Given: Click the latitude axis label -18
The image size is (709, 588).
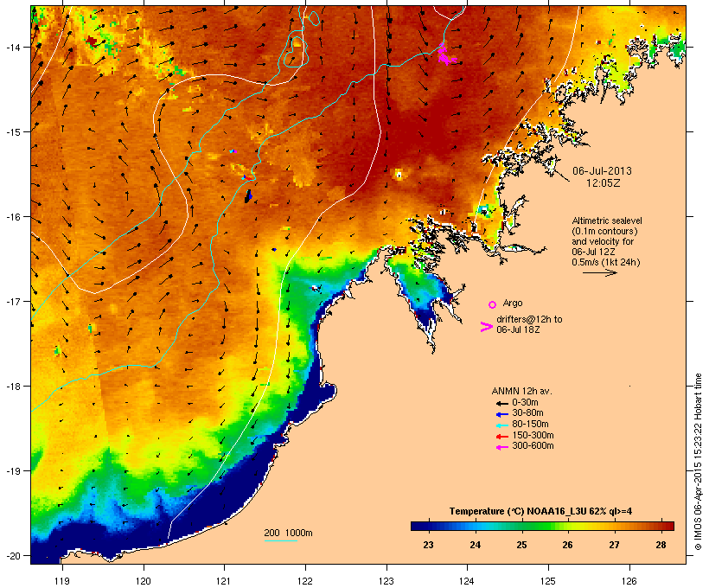Looking at the screenshot, I should click(13, 387).
